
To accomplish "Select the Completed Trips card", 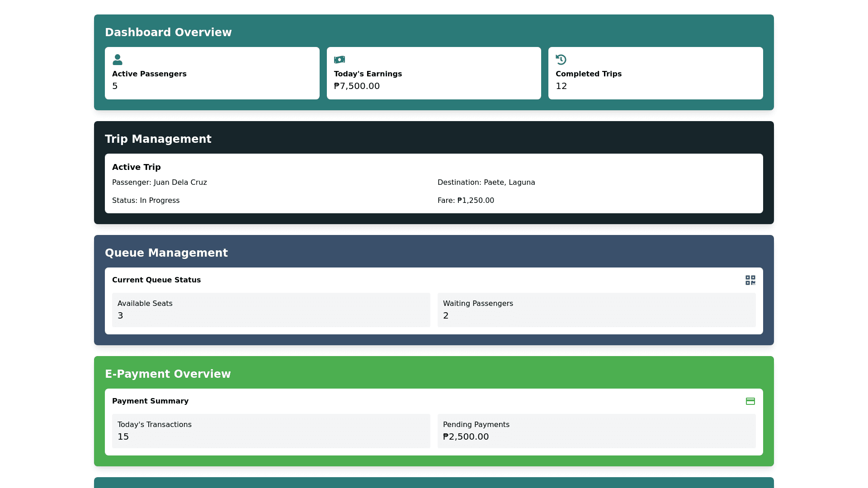I will [x=655, y=73].
